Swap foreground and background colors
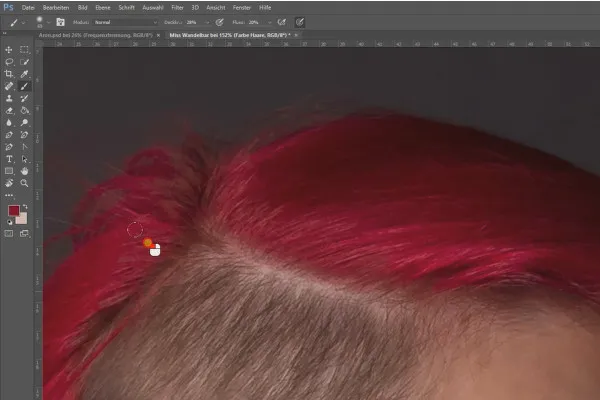This screenshot has width=600, height=400. [25, 207]
